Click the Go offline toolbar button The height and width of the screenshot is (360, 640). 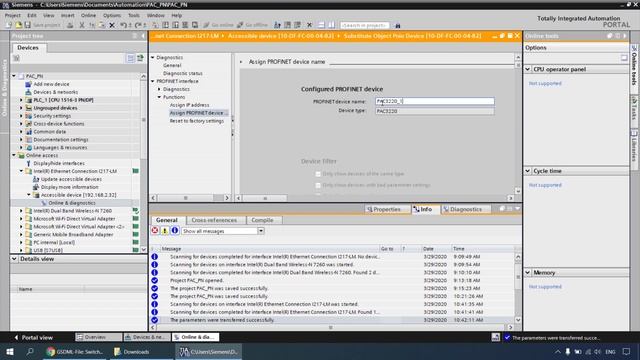point(252,25)
